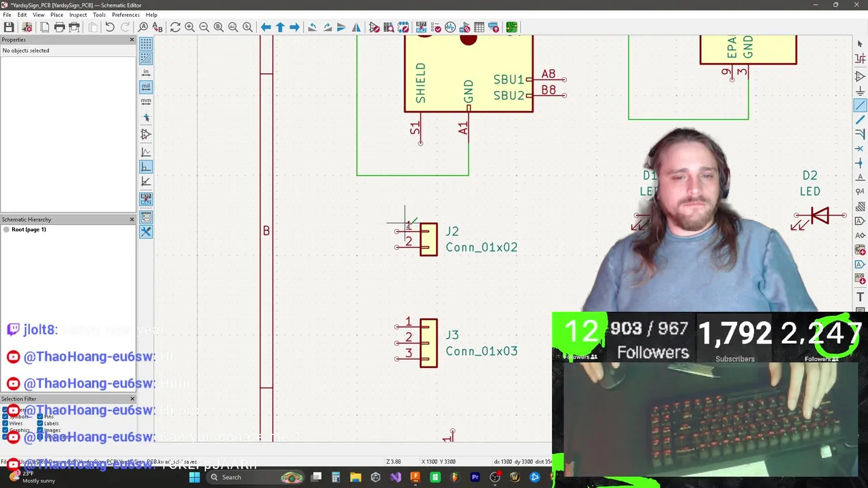
Task: Close the Properties panel
Action: coord(132,40)
